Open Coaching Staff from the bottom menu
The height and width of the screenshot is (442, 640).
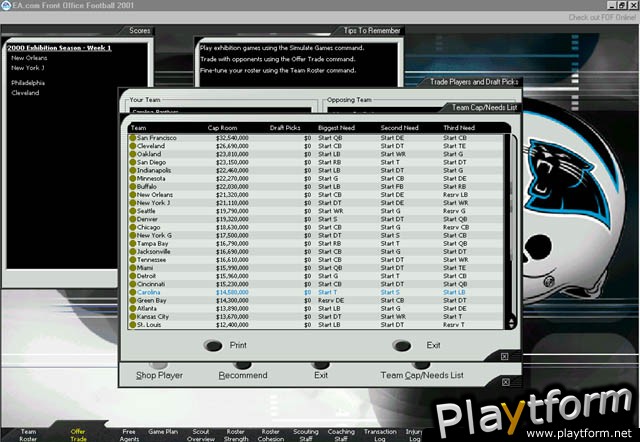[x=341, y=435]
